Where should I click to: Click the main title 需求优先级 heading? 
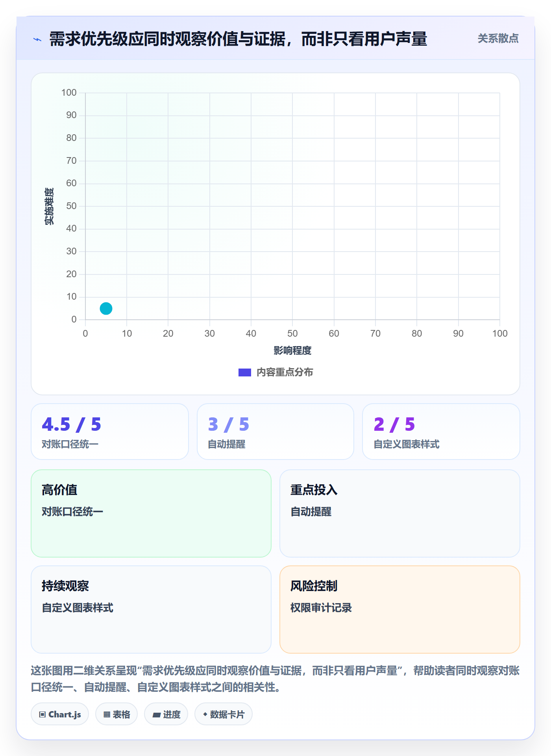pos(238,39)
